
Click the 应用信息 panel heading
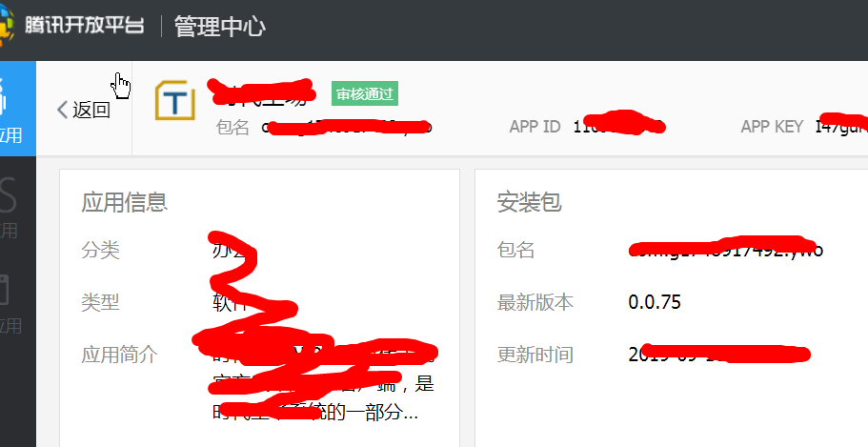click(x=125, y=202)
